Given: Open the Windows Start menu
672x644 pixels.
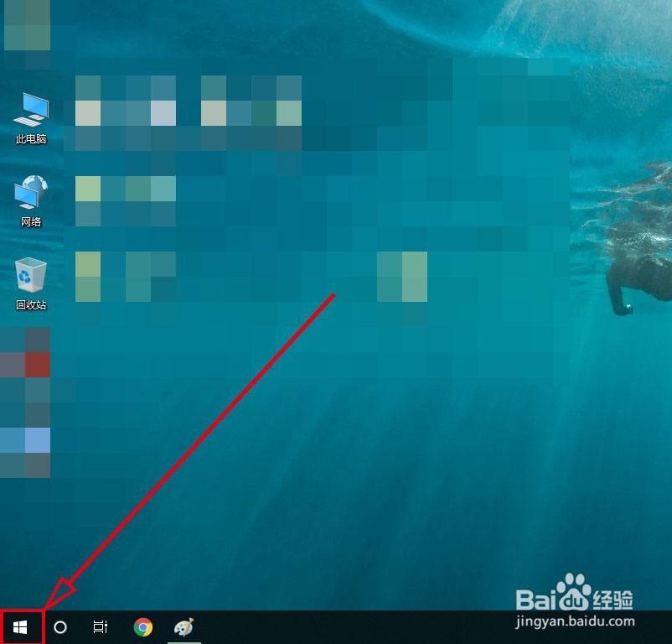Looking at the screenshot, I should point(21,627).
